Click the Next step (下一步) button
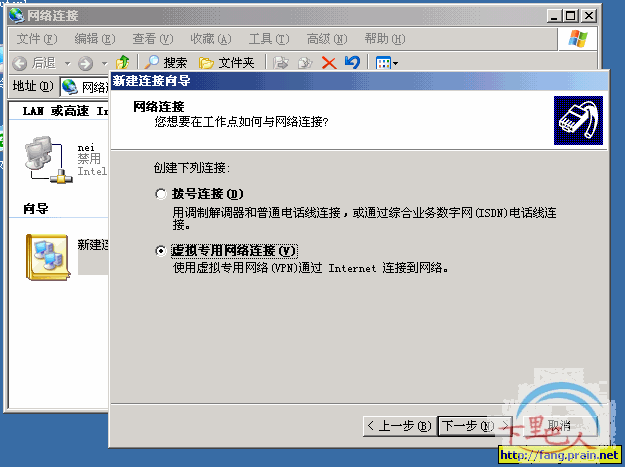 468,425
